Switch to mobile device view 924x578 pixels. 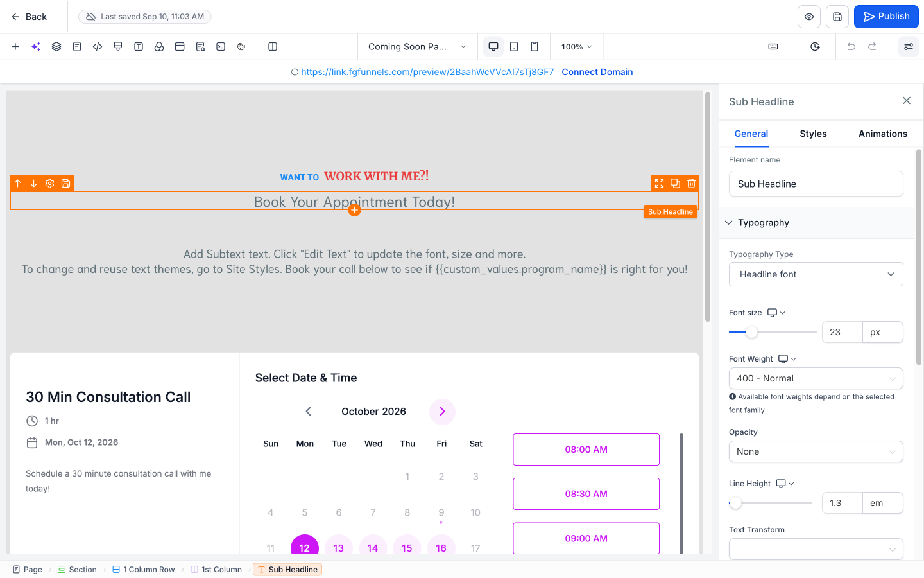tap(535, 46)
